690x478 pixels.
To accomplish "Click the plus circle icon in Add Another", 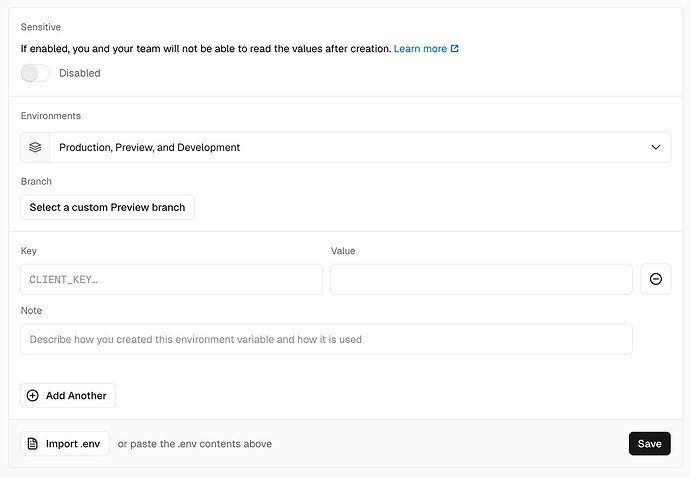I will coord(33,395).
